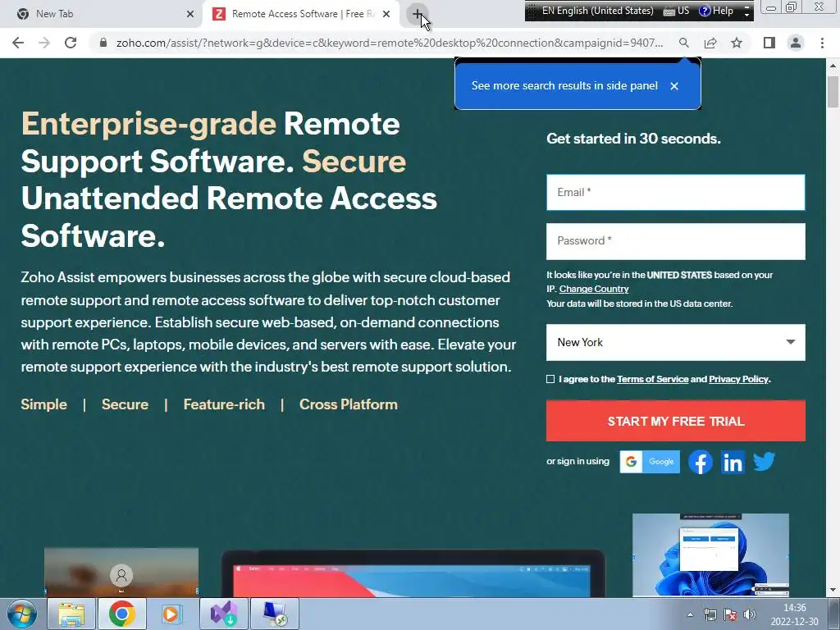Reload the Zoho Assist page

tap(71, 43)
